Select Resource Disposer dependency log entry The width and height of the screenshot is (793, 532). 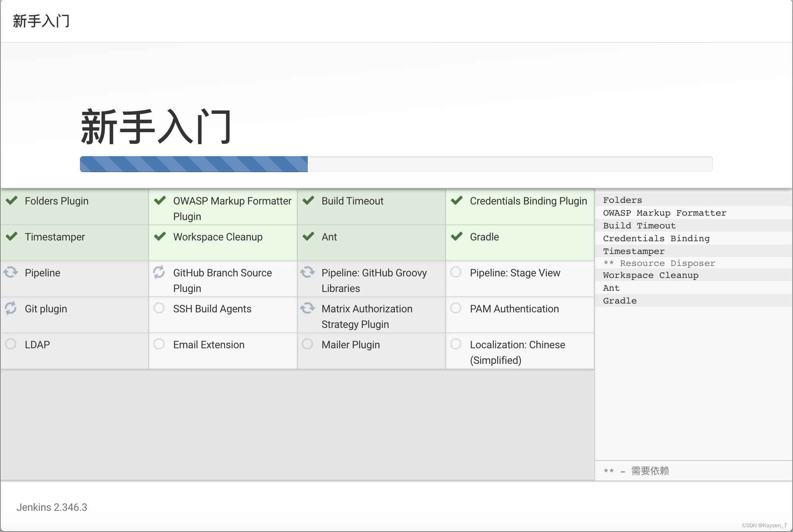pyautogui.click(x=667, y=263)
